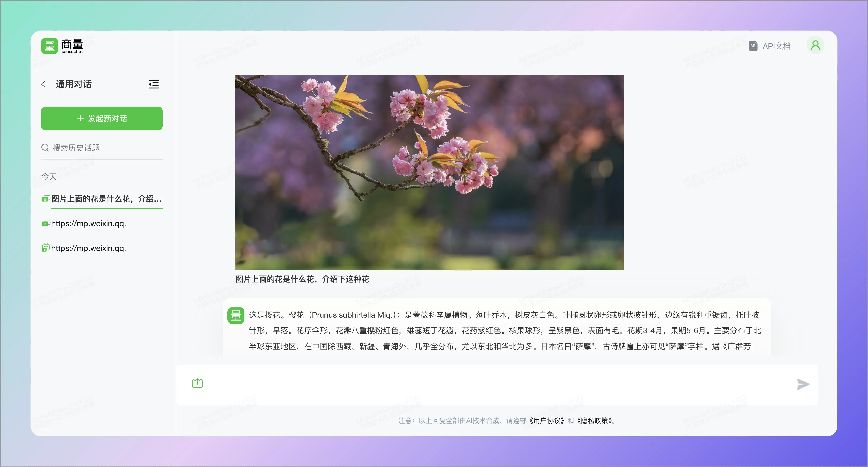This screenshot has height=467, width=868.
Task: Start a new conversation with 发起新对话
Action: pyautogui.click(x=102, y=118)
